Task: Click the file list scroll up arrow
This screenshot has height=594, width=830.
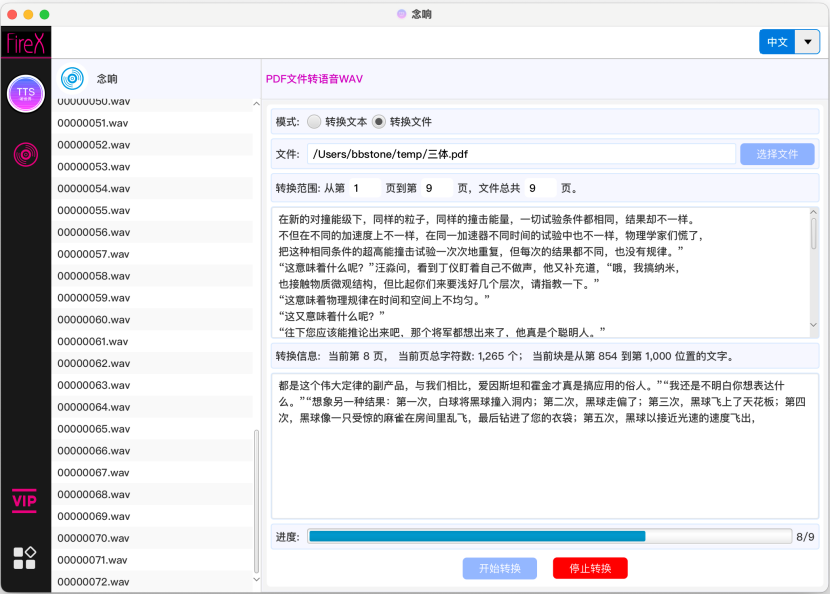Action: click(256, 103)
